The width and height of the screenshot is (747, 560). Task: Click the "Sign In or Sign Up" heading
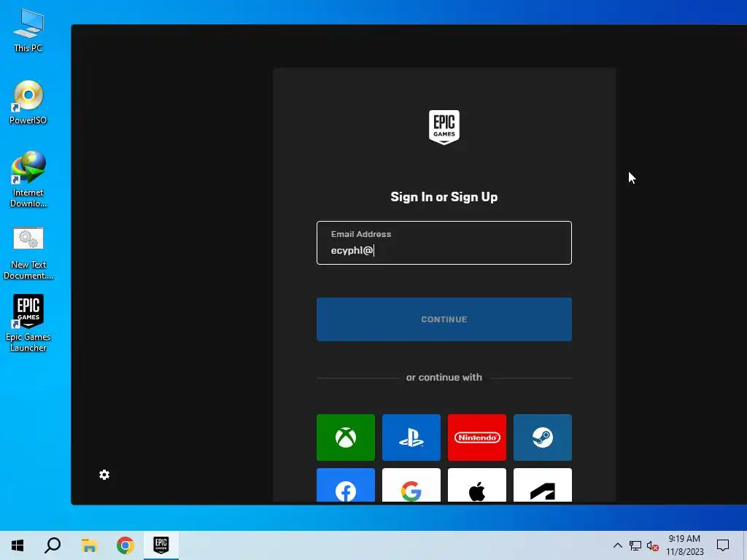coord(444,197)
